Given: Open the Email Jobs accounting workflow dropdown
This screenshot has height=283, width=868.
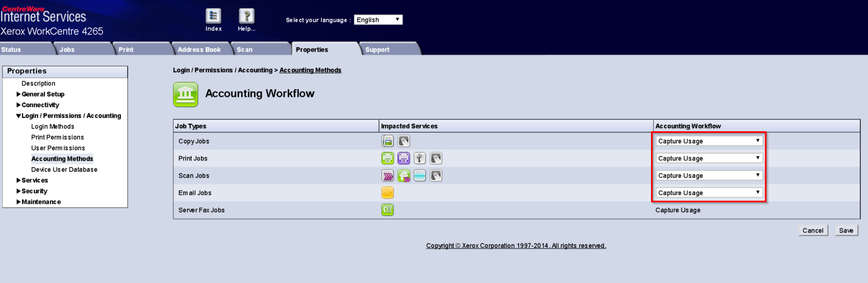Looking at the screenshot, I should 709,193.
